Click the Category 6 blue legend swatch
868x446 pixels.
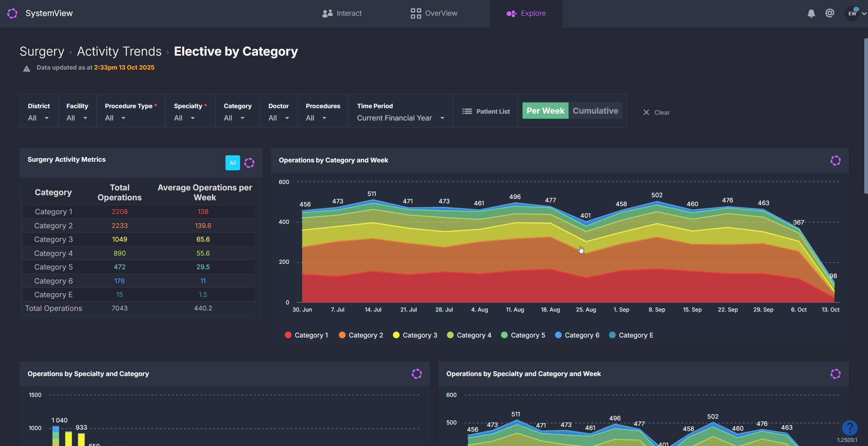pyautogui.click(x=558, y=335)
